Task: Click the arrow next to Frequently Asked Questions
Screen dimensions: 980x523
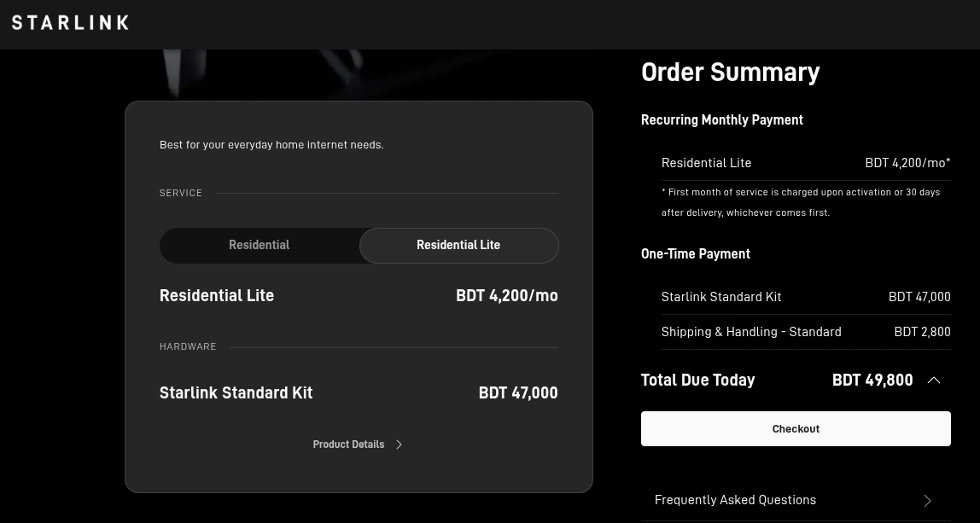Action: [x=928, y=501]
